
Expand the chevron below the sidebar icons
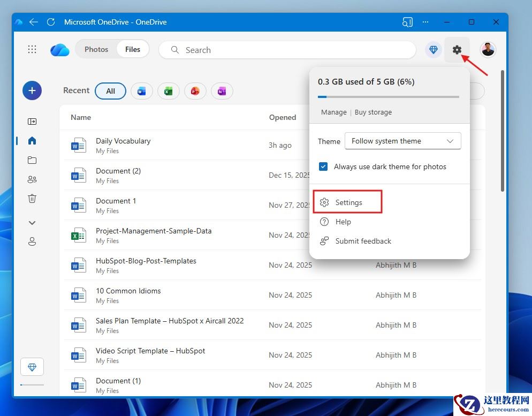(32, 222)
